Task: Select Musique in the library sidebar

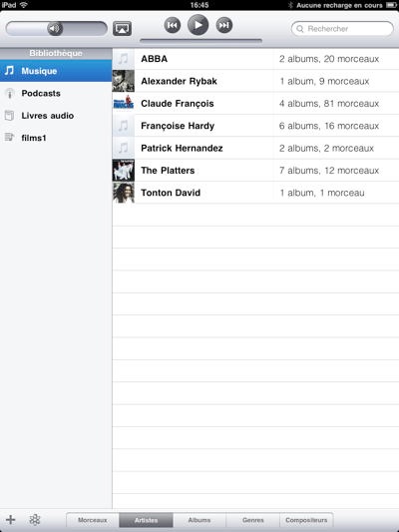Action: point(56,71)
